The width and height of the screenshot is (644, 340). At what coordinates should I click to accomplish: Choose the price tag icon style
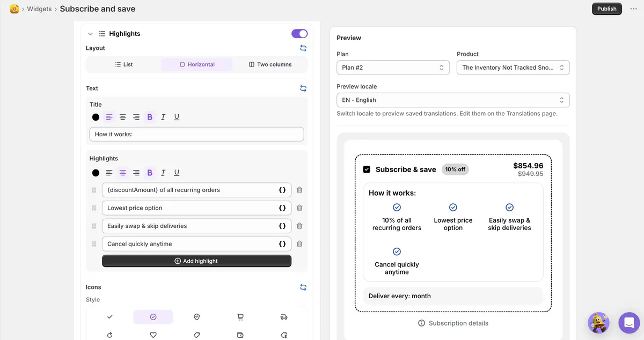(x=196, y=335)
